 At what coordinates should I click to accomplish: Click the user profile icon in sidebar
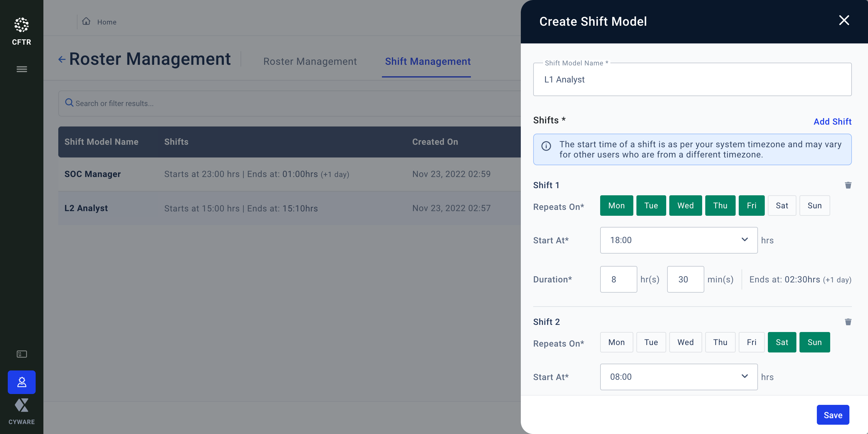click(22, 382)
